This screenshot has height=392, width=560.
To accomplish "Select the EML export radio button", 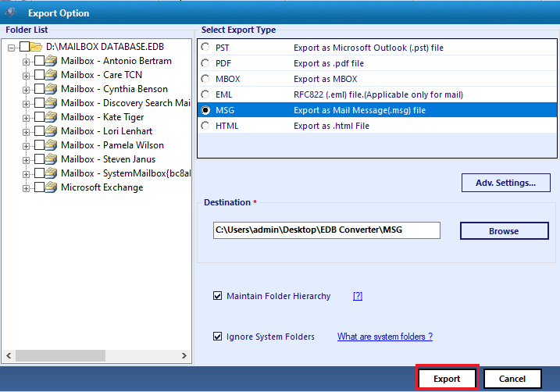I will 205,94.
